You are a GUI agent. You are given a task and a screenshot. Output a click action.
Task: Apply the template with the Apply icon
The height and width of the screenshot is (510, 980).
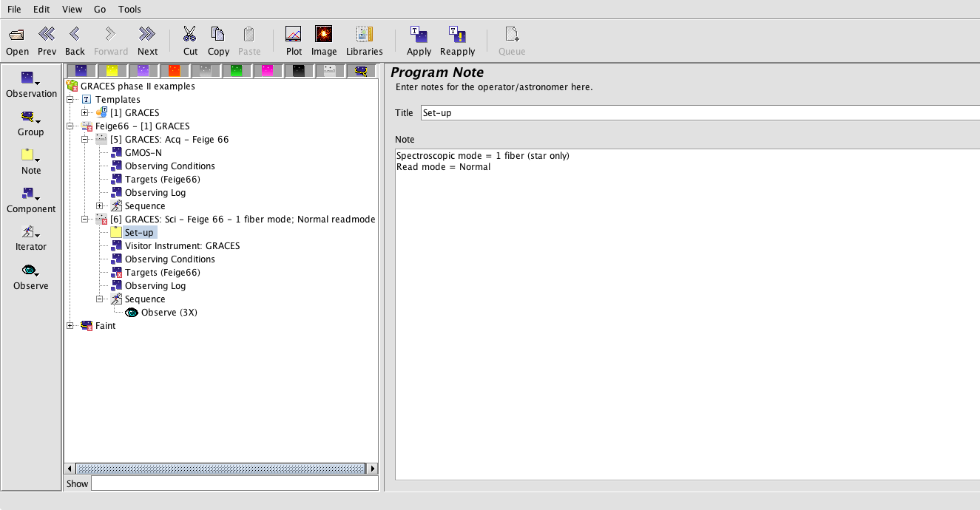419,41
